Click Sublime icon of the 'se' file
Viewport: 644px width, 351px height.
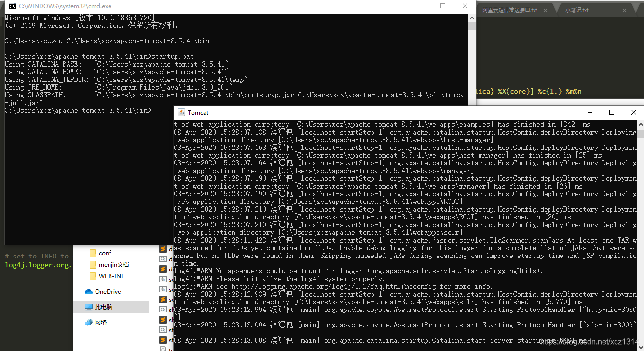[x=164, y=299]
